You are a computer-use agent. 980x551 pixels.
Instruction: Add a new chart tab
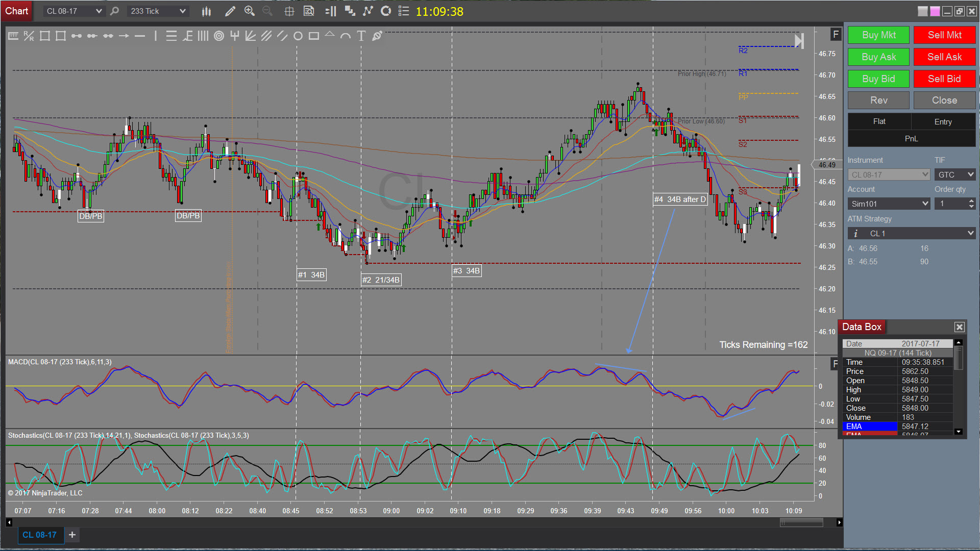tap(72, 535)
